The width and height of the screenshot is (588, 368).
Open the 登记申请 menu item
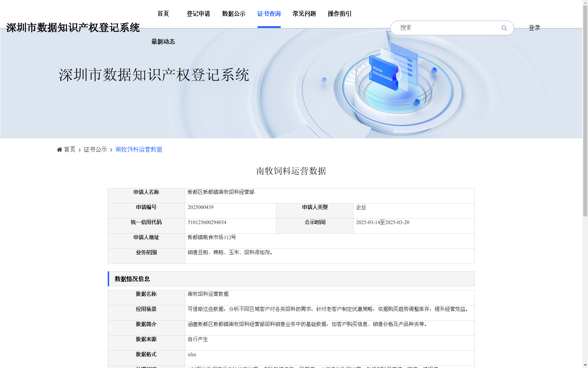[x=198, y=14]
